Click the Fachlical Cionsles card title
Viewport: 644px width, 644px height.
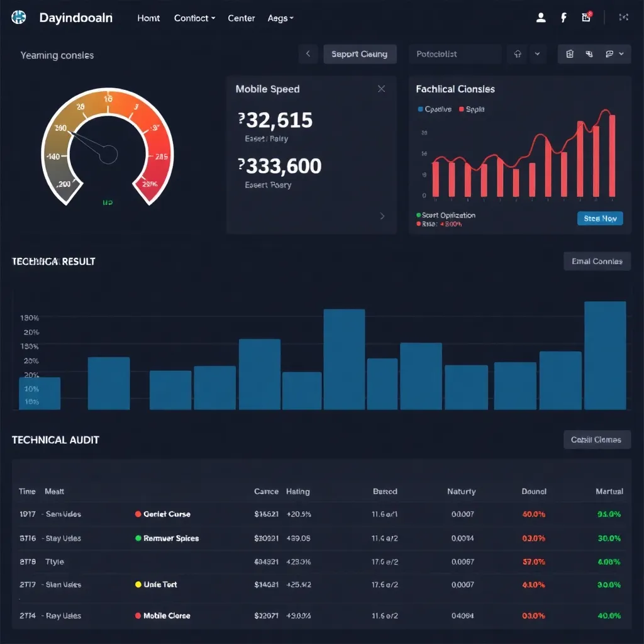[455, 89]
